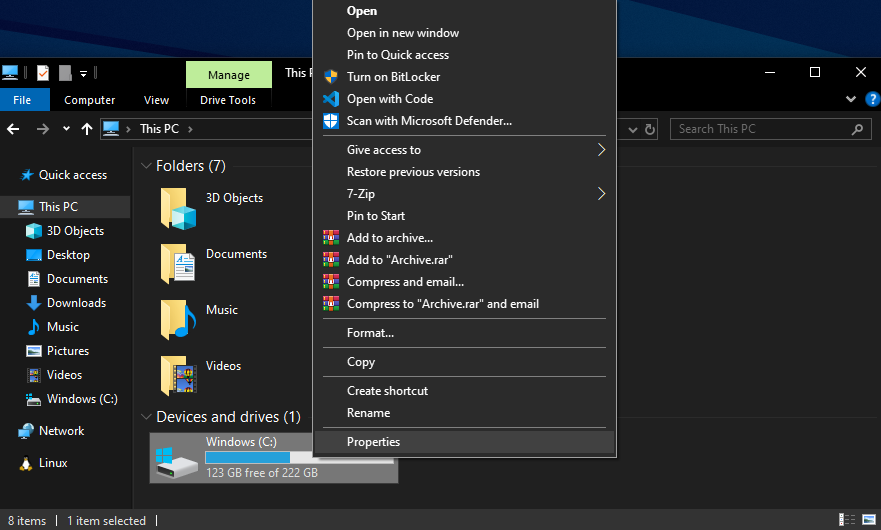881x530 pixels.
Task: Click the "1 item selected" status text
Action: [107, 521]
